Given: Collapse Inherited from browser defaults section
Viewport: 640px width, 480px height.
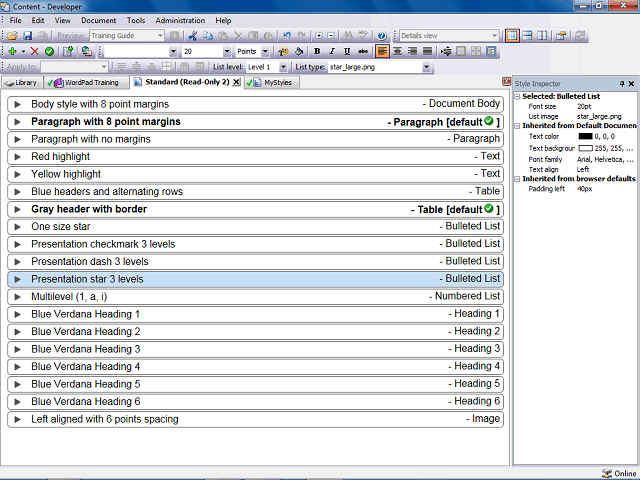Looking at the screenshot, I should (x=517, y=179).
